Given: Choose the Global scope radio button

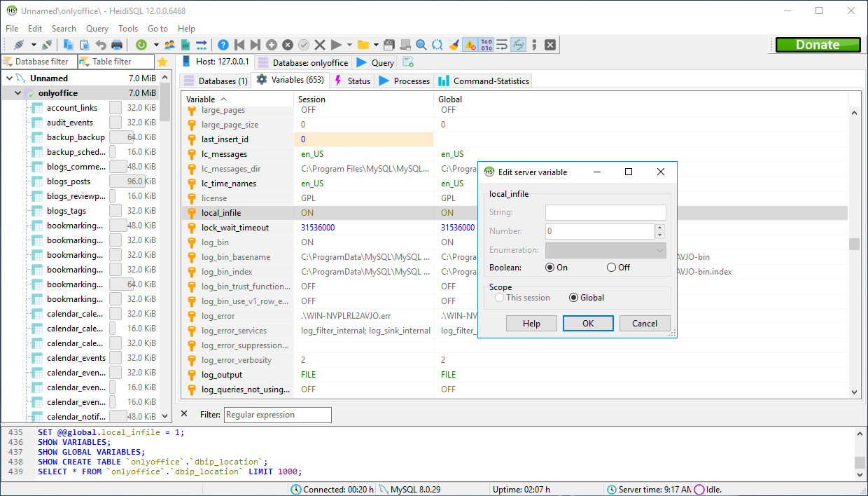Looking at the screenshot, I should pyautogui.click(x=574, y=298).
